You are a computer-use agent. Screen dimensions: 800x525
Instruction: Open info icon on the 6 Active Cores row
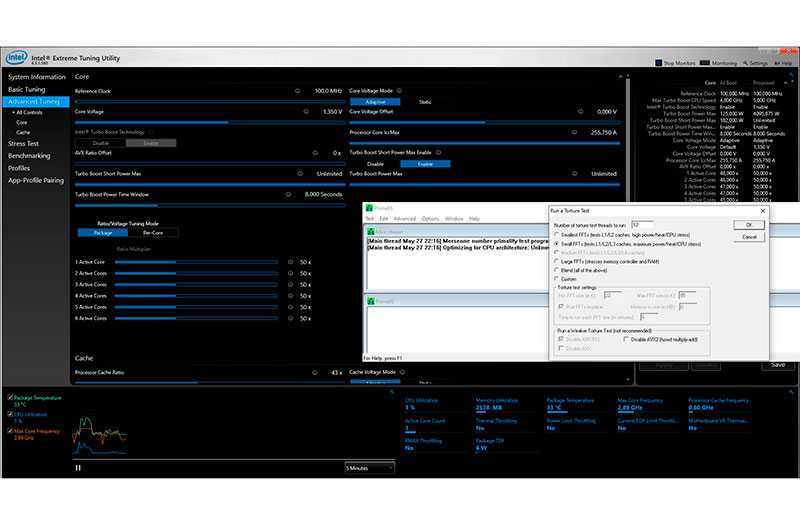pyautogui.click(x=290, y=318)
